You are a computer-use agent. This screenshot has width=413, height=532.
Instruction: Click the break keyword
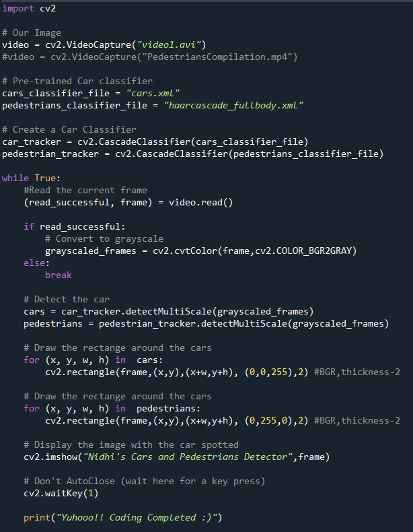(x=59, y=275)
